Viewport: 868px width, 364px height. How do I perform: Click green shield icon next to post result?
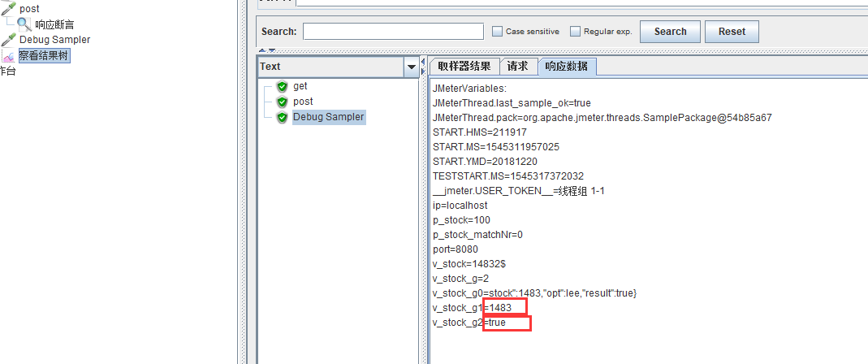click(283, 102)
